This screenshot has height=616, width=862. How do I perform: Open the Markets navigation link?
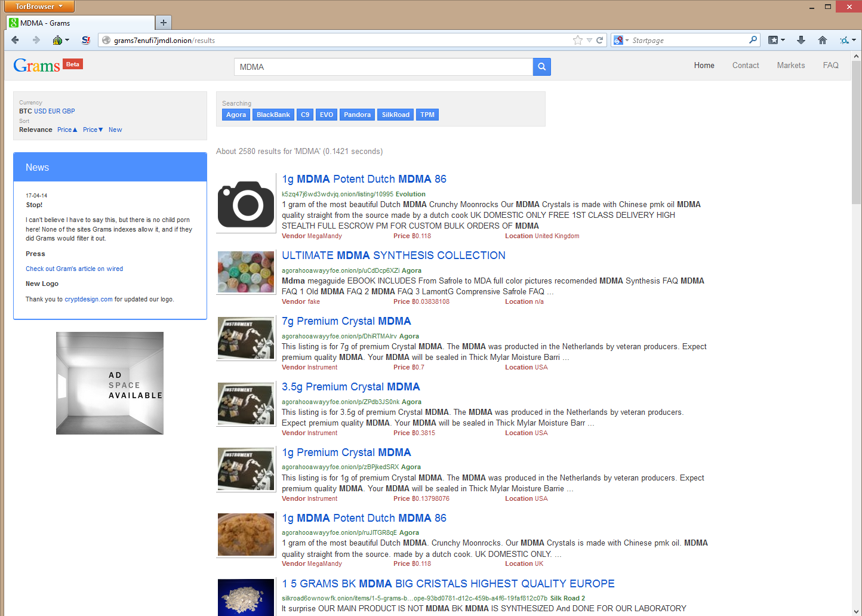coord(790,65)
